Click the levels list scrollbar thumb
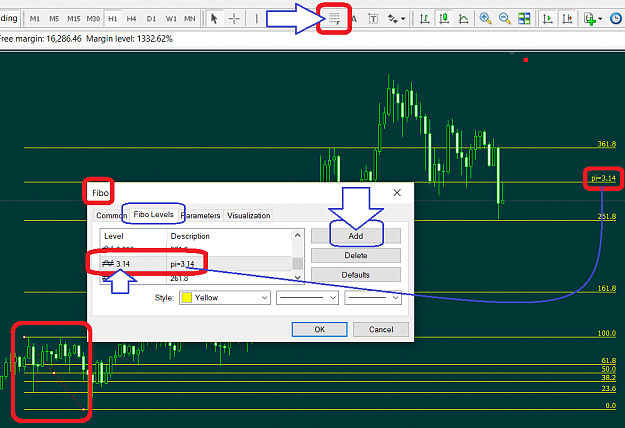This screenshot has width=625, height=428. [x=297, y=263]
